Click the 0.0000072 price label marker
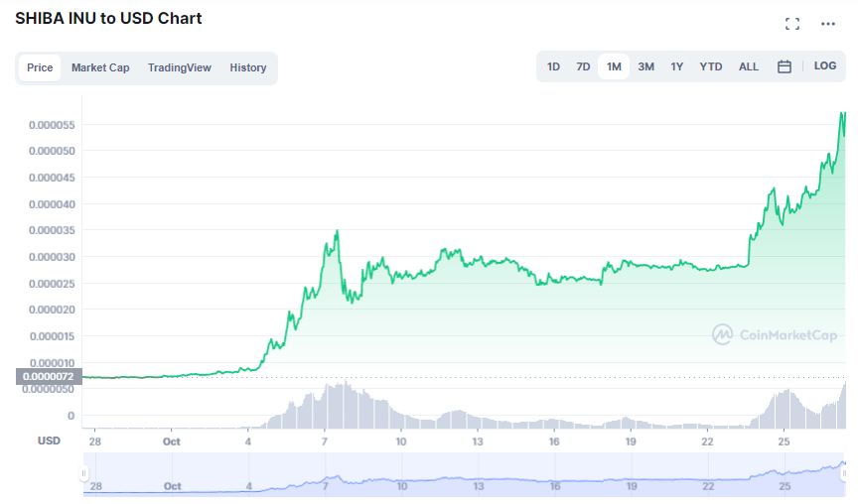858x504 pixels. click(48, 377)
